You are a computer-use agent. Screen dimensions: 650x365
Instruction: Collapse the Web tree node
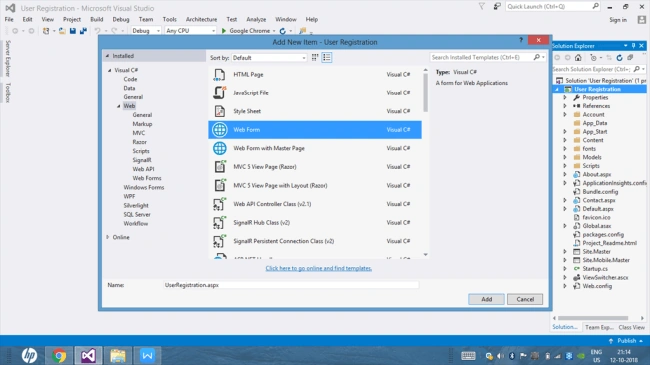119,106
